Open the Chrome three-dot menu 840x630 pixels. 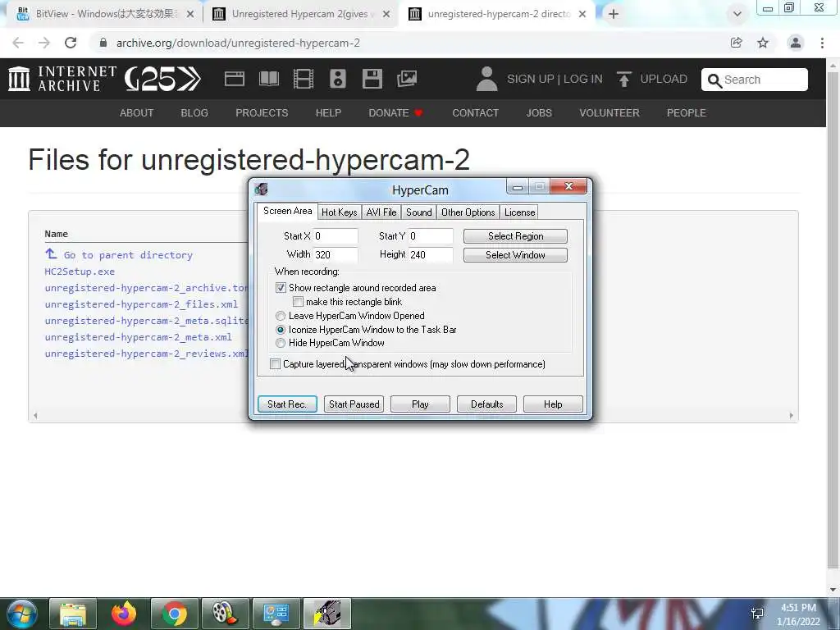(822, 43)
